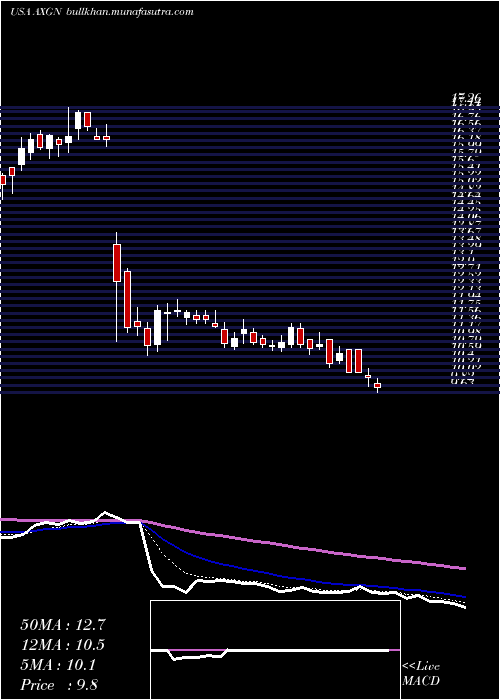Select the 50MA : 12.7 reading
The width and height of the screenshot is (500, 700).
(x=63, y=625)
